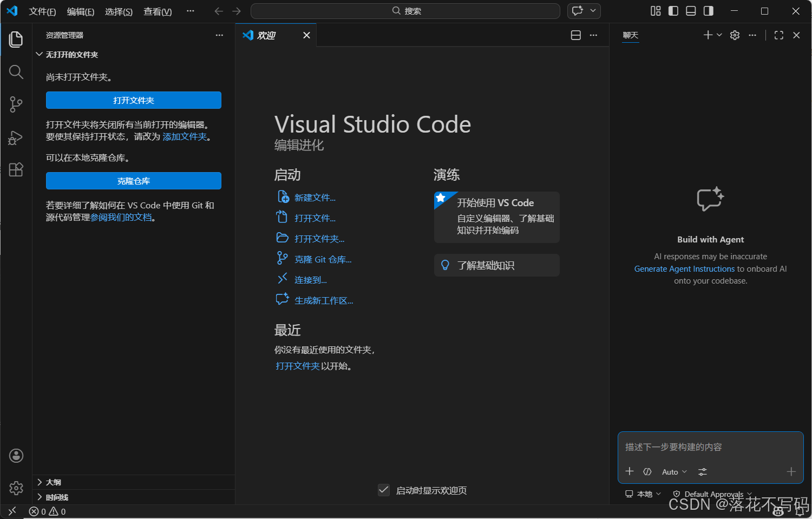Click the icon left of Auto in chat input
This screenshot has width=812, height=519.
(x=647, y=472)
